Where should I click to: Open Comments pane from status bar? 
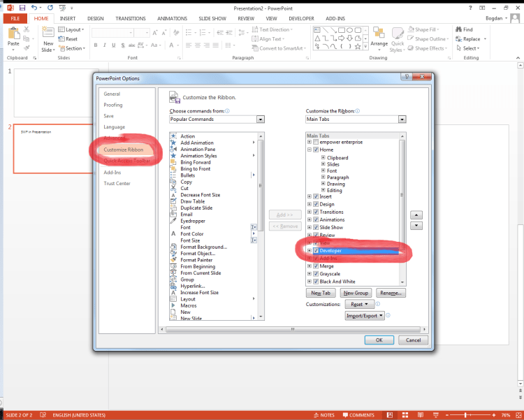point(358,415)
